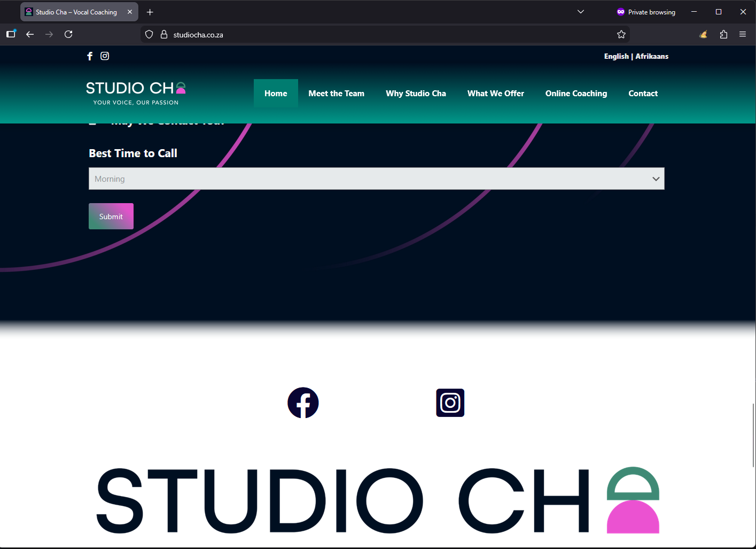Screen dimensions: 756x549
Task: Open the Firefox hamburger application menu
Action: click(742, 34)
